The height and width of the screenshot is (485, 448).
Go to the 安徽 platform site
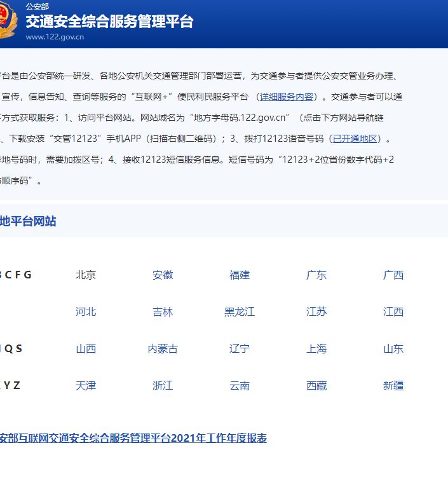coord(163,275)
